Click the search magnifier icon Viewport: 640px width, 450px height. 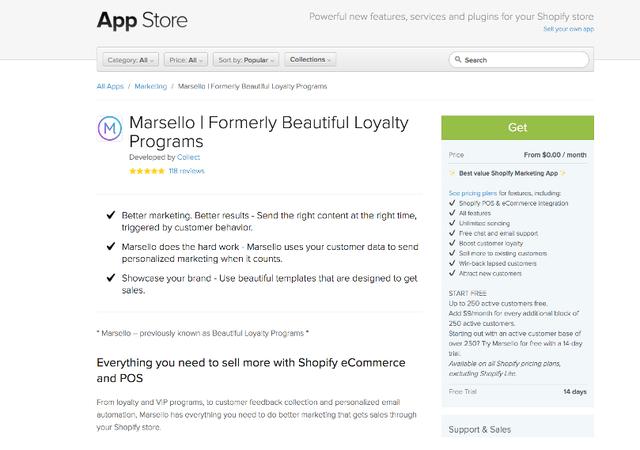click(x=458, y=59)
